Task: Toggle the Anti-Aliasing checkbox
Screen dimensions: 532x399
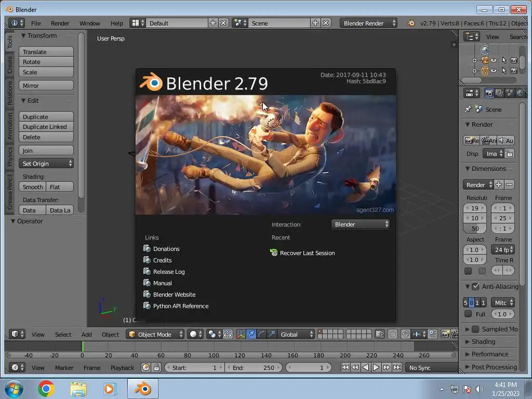Action: 476,287
